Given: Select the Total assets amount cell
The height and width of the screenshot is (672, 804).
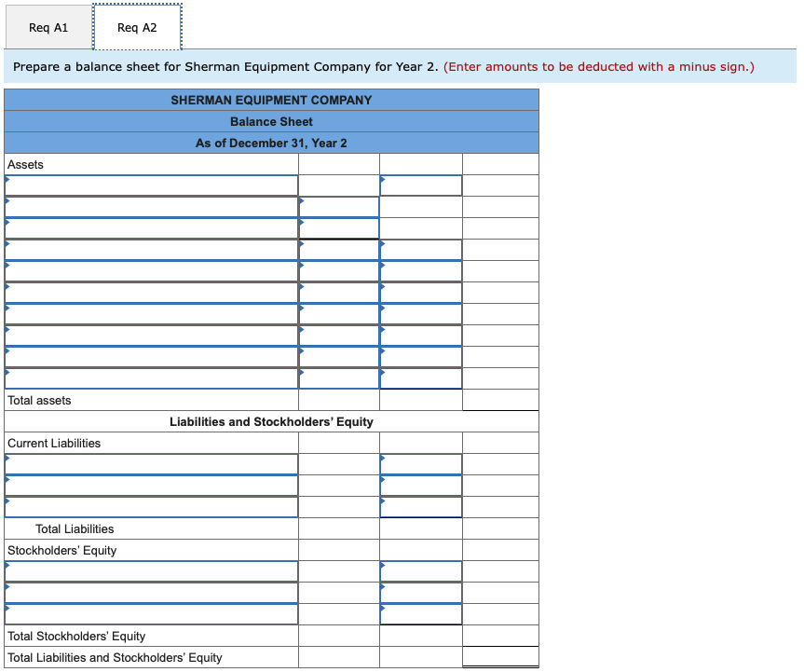Looking at the screenshot, I should tap(500, 400).
